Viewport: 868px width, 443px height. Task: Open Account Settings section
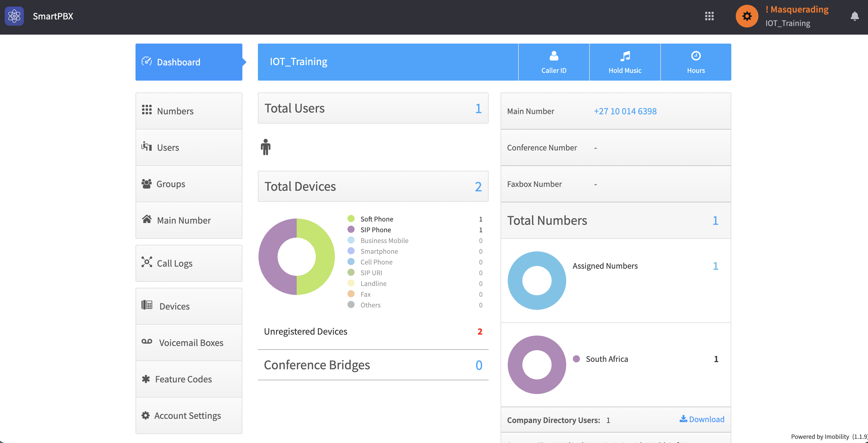189,415
